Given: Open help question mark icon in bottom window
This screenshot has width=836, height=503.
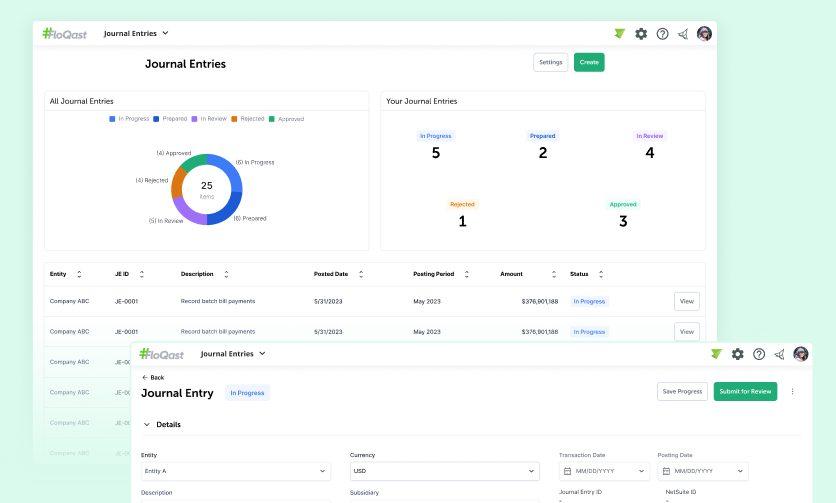Looking at the screenshot, I should 759,354.
